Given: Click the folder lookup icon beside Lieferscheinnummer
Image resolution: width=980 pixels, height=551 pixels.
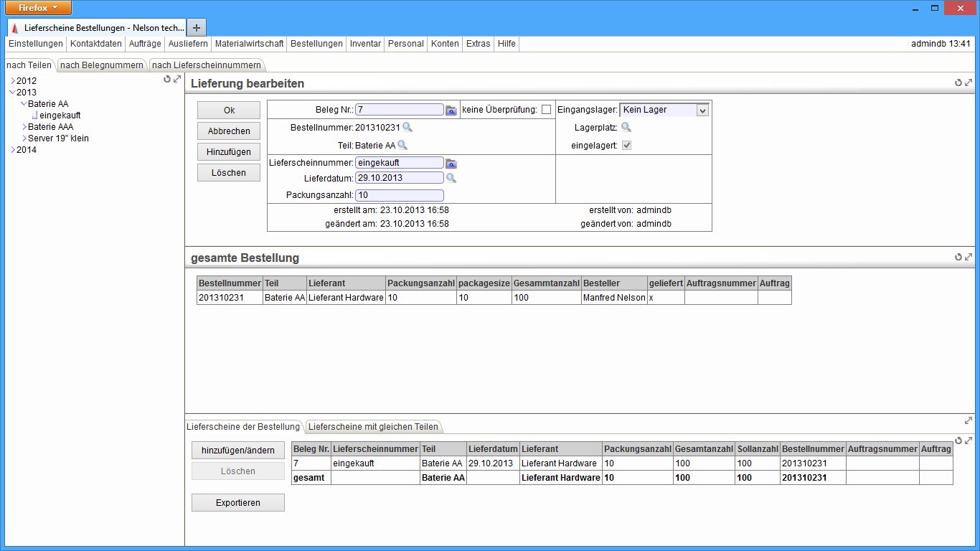Looking at the screenshot, I should tap(451, 164).
